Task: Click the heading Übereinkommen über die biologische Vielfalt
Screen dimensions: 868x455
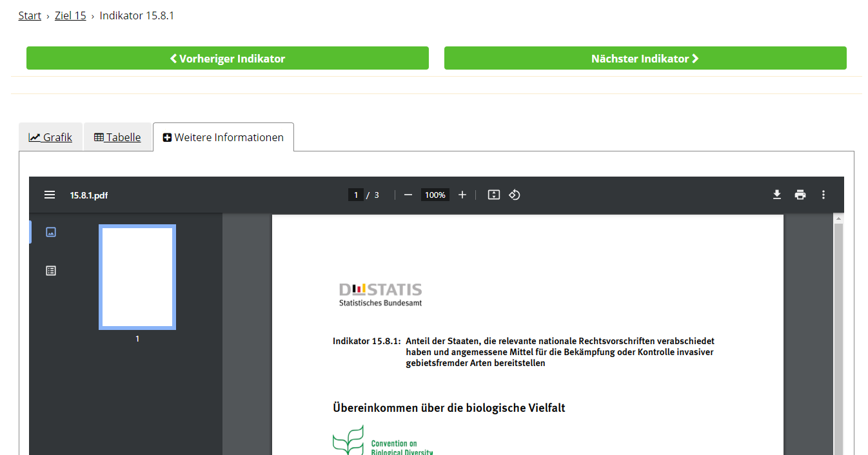Action: [x=449, y=407]
